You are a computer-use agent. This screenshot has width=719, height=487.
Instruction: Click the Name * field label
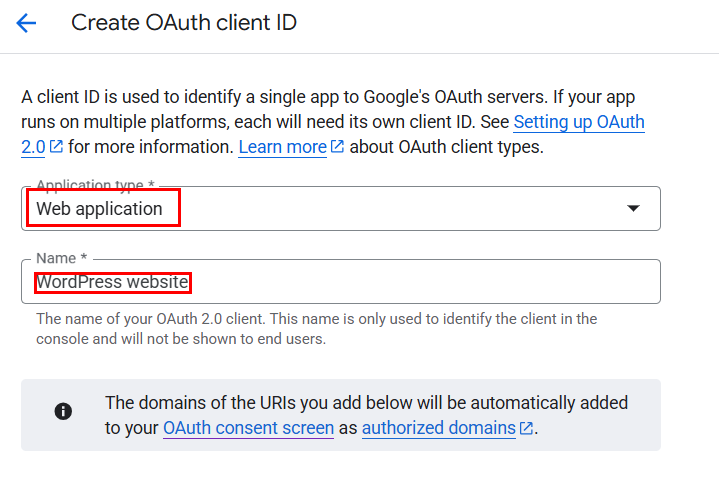[61, 258]
